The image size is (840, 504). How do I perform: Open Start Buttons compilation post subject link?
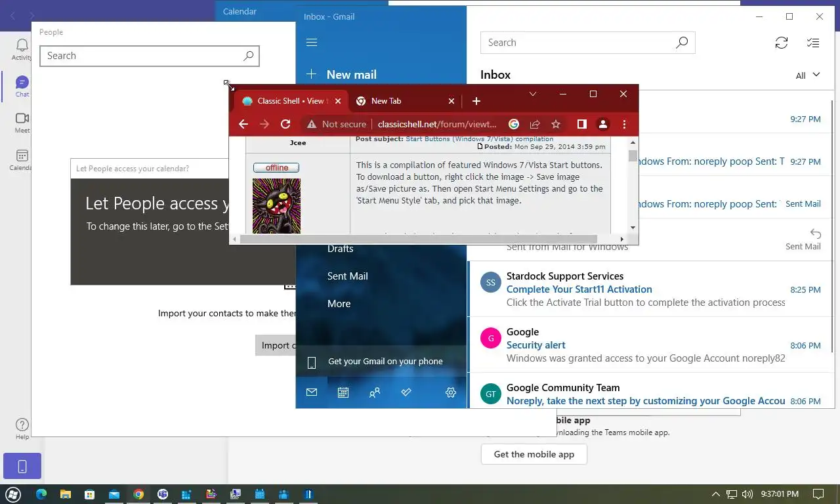[x=479, y=139]
